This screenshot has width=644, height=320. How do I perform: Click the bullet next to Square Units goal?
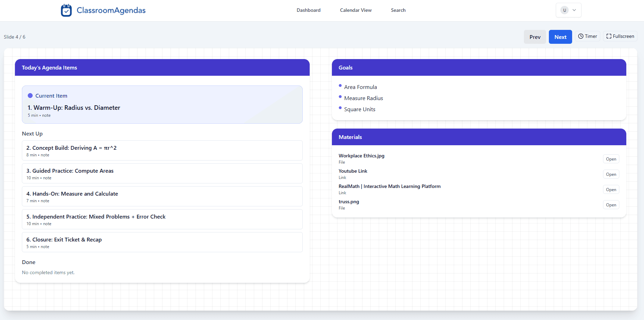[x=340, y=108]
